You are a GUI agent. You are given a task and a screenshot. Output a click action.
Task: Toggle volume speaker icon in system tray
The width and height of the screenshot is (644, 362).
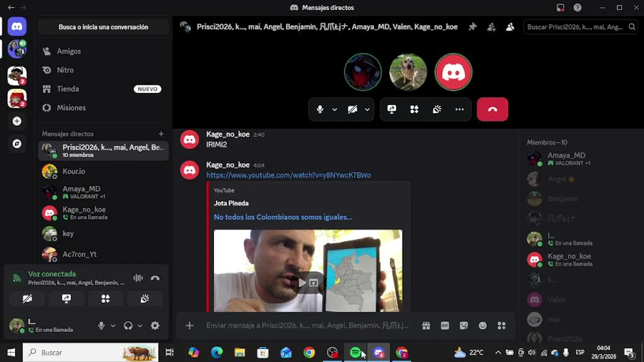tap(532, 352)
